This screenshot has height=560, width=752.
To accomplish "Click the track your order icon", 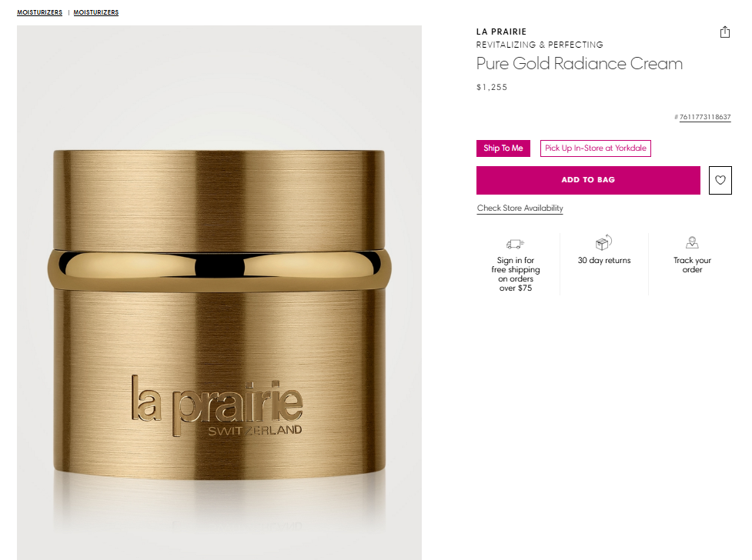I will [692, 242].
